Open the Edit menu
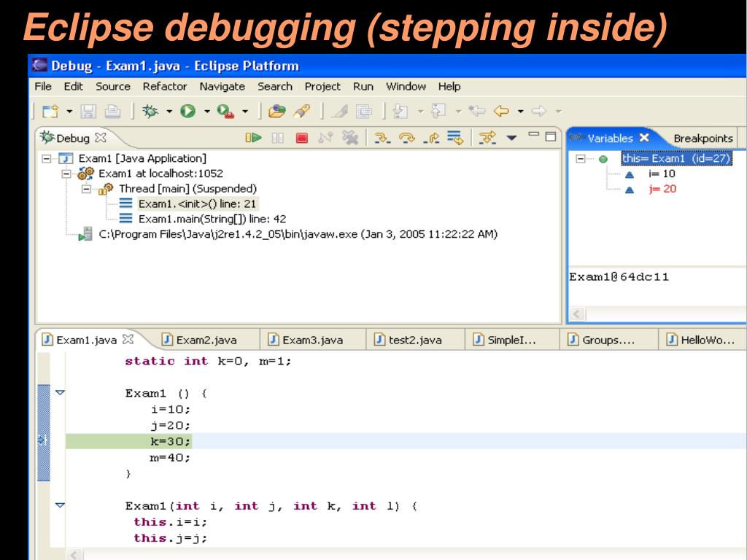Viewport: 747px width, 560px height. 74,87
